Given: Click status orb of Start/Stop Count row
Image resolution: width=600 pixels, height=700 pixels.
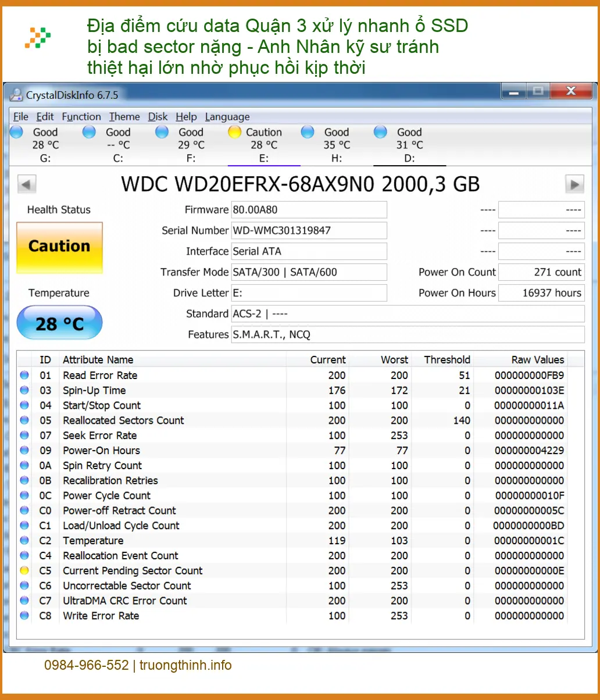Looking at the screenshot, I should pos(24,405).
